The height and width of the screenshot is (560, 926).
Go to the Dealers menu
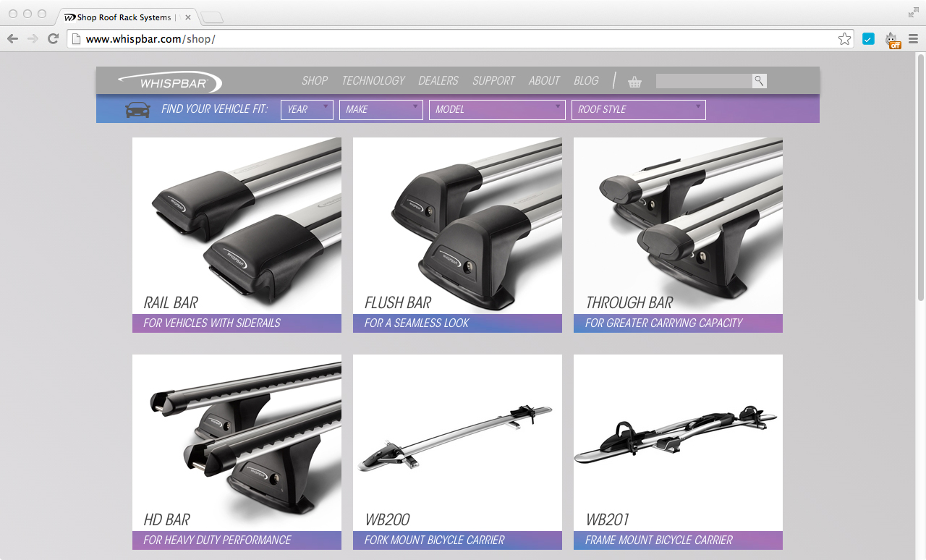pyautogui.click(x=438, y=81)
